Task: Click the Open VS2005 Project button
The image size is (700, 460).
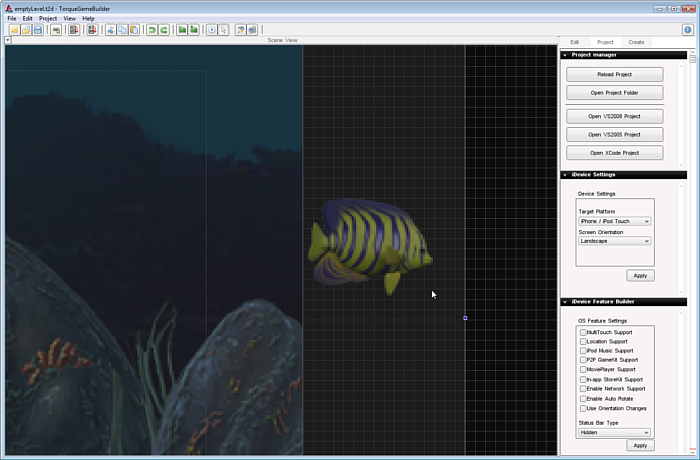Action: (615, 134)
